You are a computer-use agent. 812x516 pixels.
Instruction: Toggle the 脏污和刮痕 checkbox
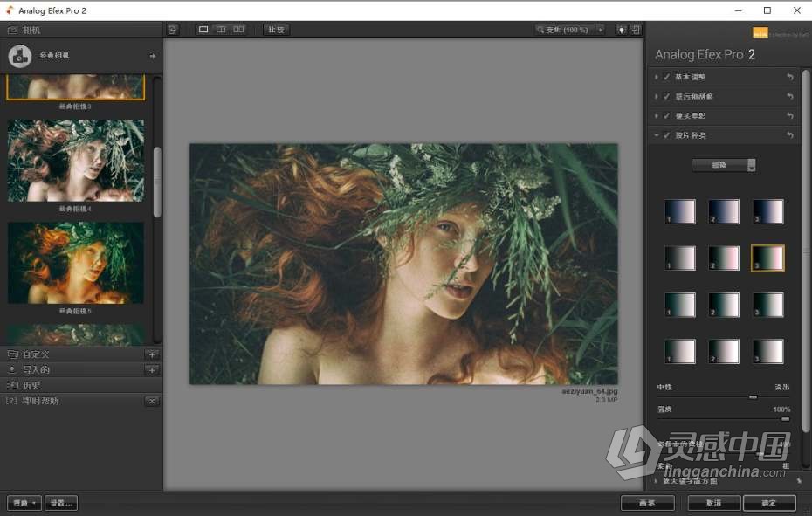[666, 96]
